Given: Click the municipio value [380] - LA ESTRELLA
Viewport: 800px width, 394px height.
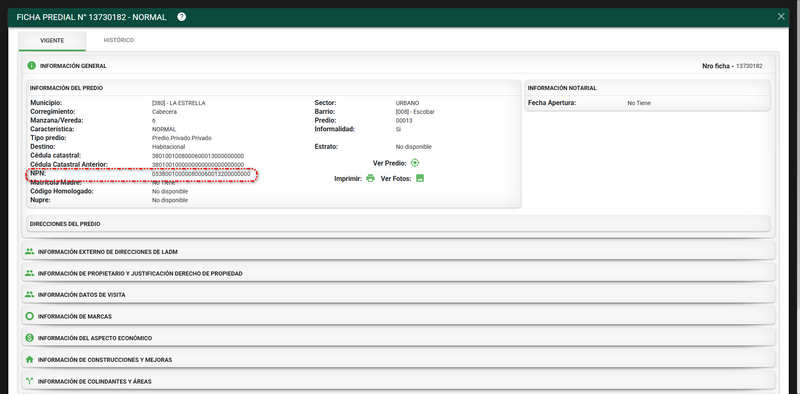Looking at the screenshot, I should pyautogui.click(x=179, y=103).
